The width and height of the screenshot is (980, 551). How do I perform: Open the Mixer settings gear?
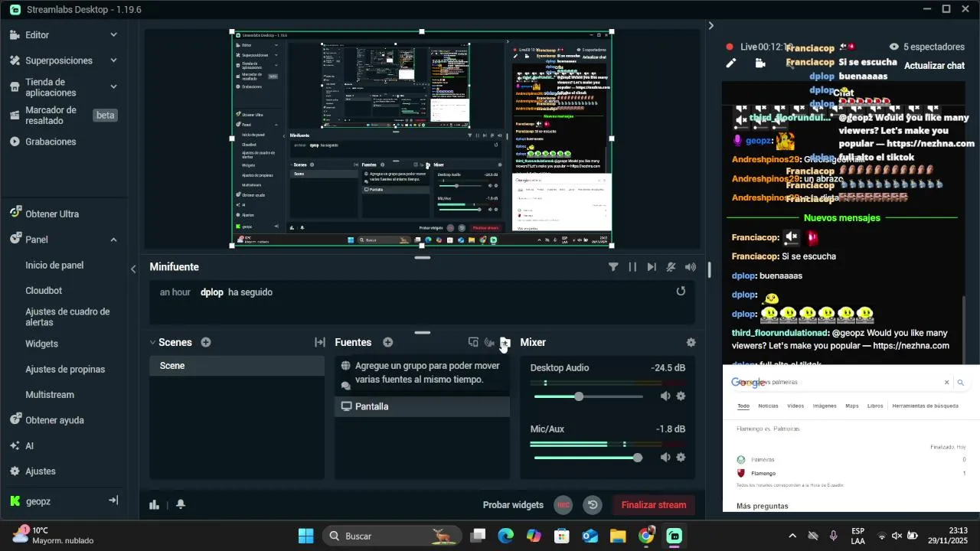[x=691, y=343]
